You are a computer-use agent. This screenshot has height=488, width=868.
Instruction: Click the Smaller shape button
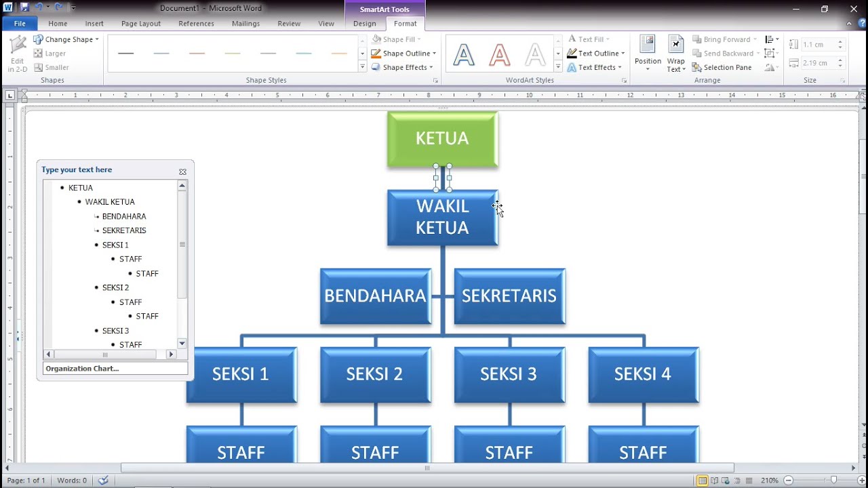point(51,67)
